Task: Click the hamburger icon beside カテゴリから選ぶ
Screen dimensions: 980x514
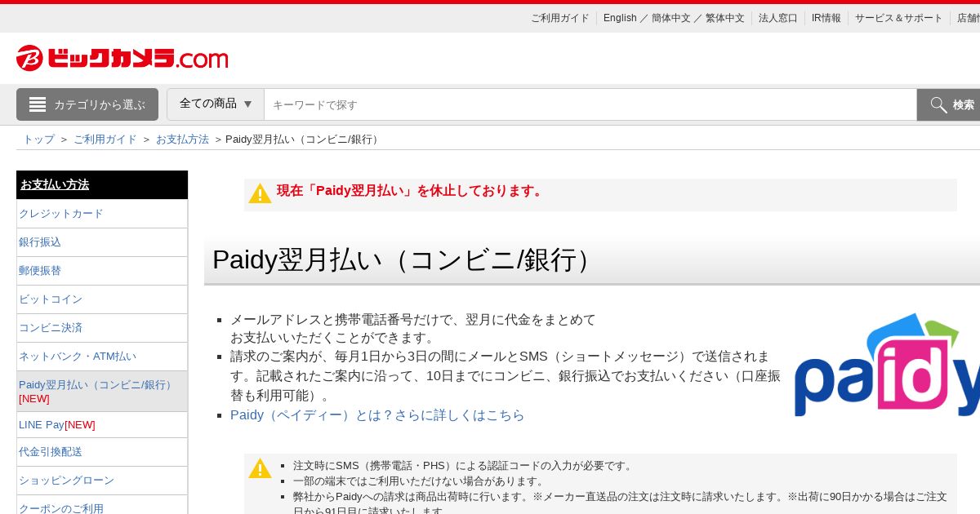Action: 38,104
